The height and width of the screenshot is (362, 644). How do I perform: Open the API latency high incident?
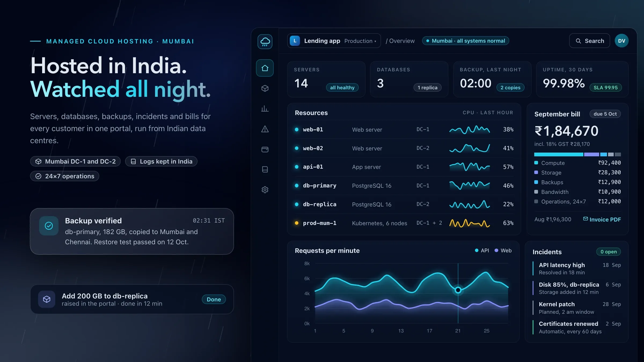[x=577, y=268]
